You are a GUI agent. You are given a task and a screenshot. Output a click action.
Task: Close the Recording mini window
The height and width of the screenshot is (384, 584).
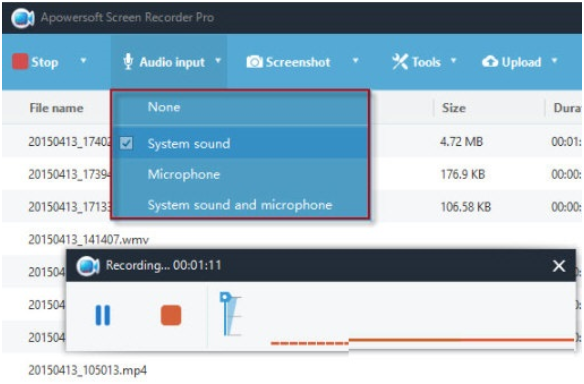click(559, 266)
